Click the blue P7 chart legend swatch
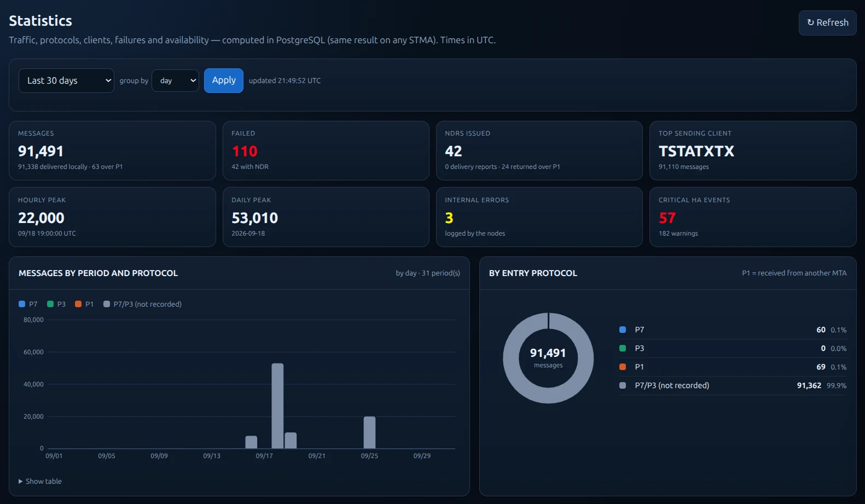The image size is (865, 504). point(22,304)
